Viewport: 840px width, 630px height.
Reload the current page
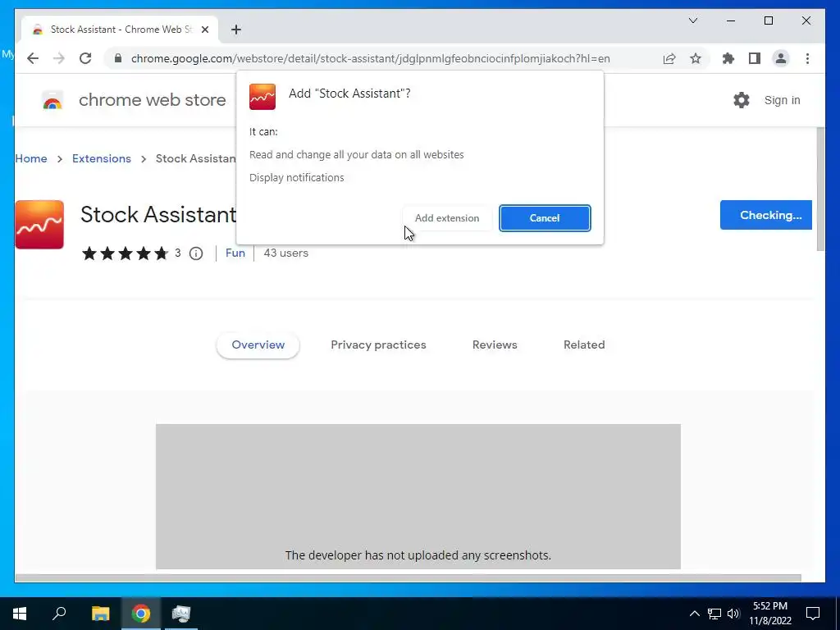[85, 58]
